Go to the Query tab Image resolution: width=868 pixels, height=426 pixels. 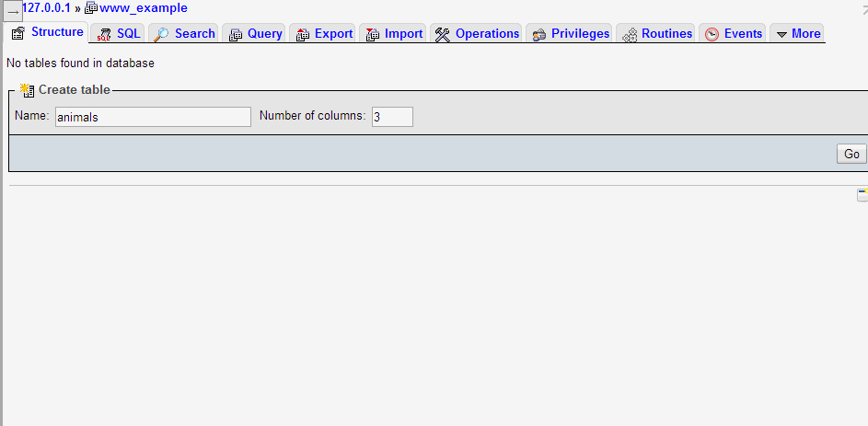tap(255, 34)
